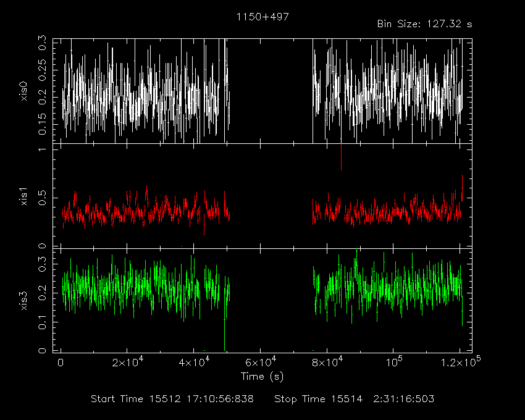Screen dimensions: 525x420
Task: Click the "10^5" x-axis tick label
Action: click(394, 362)
